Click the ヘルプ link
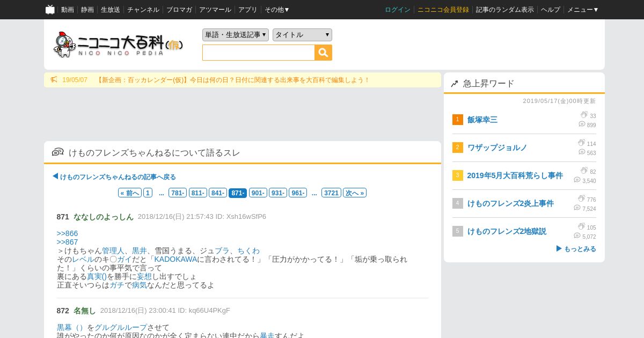Image resolution: width=644 pixels, height=338 pixels. (551, 10)
